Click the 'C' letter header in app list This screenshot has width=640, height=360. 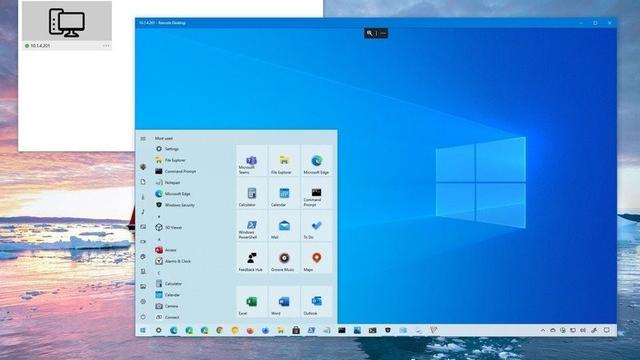(x=159, y=273)
